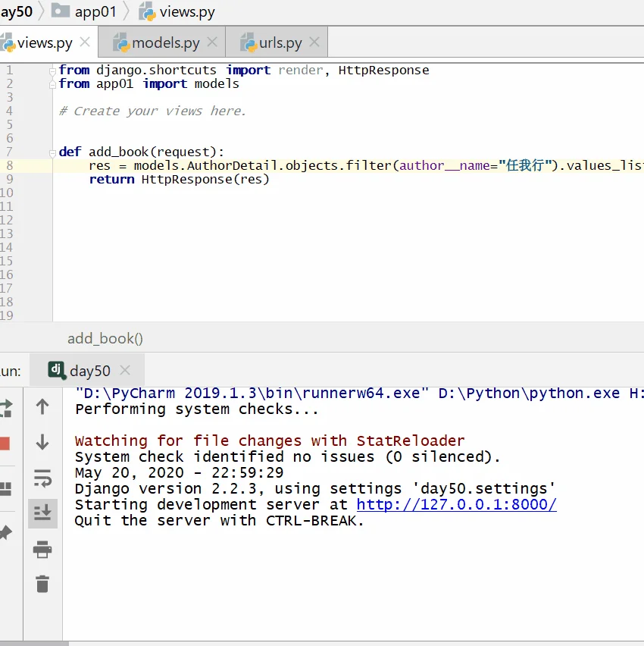This screenshot has width=644, height=646.
Task: Click the 'HttpResponse(res)' text on line 9
Action: click(205, 179)
